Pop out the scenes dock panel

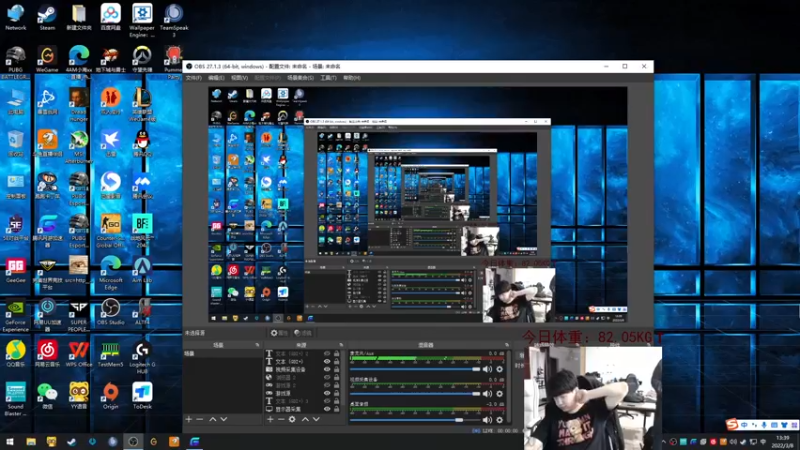coord(257,345)
